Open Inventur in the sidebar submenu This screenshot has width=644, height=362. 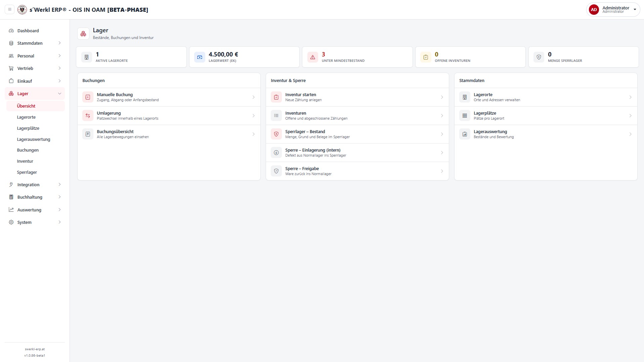click(35, 161)
